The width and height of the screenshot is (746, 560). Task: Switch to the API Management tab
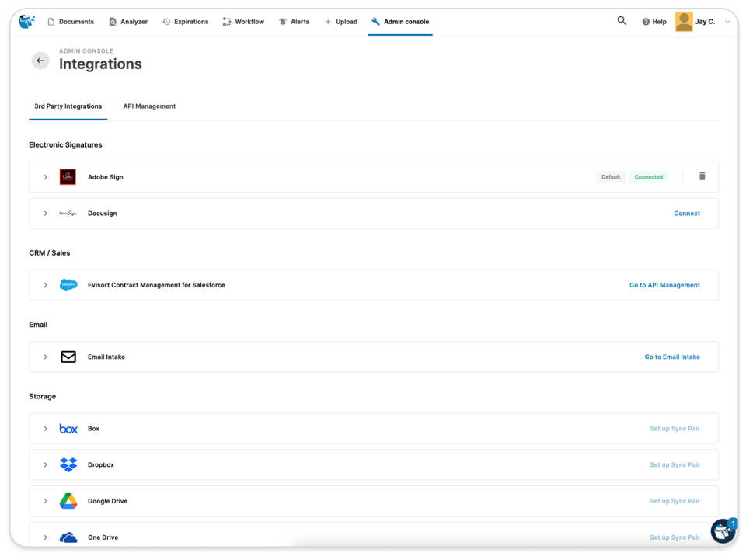(x=149, y=106)
